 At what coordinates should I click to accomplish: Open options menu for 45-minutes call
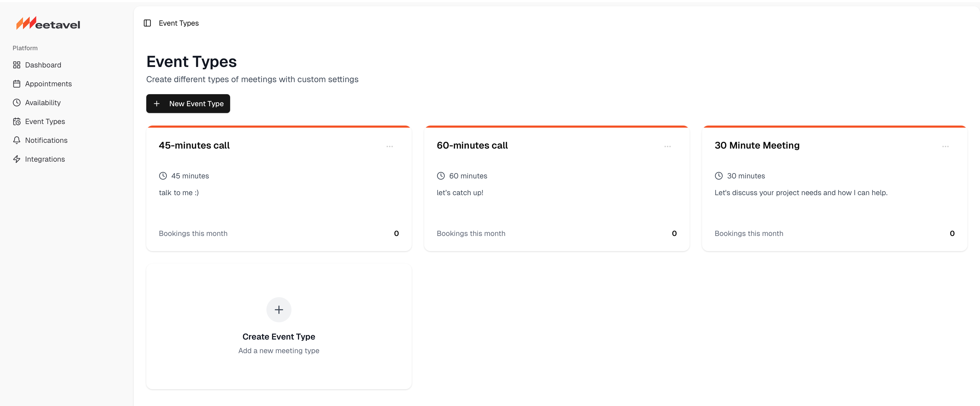[389, 146]
